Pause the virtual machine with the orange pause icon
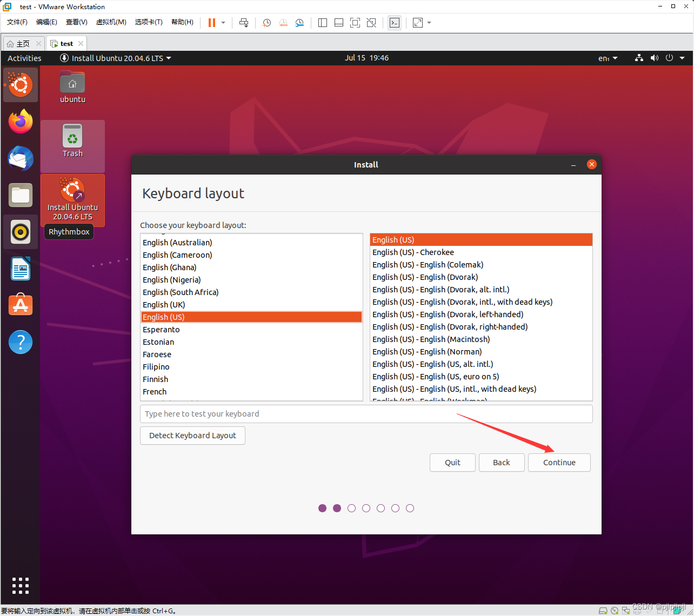694x616 pixels. point(211,23)
